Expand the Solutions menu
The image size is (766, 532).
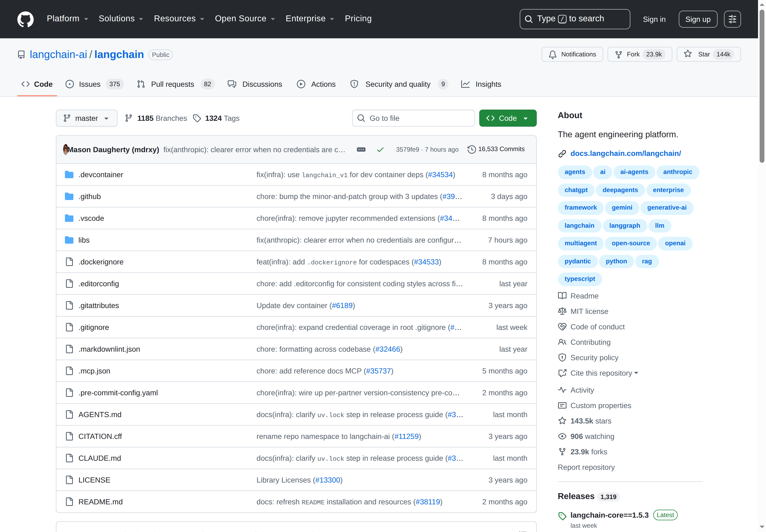tap(121, 19)
